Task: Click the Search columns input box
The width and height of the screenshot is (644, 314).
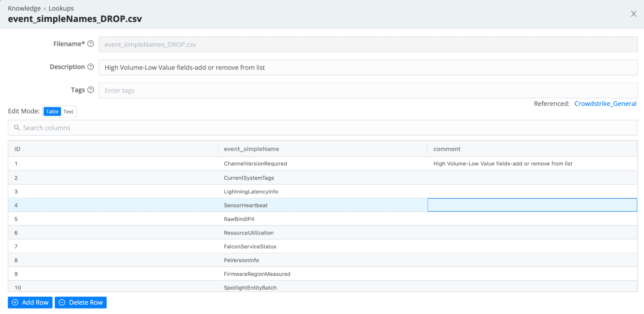Action: click(x=322, y=128)
